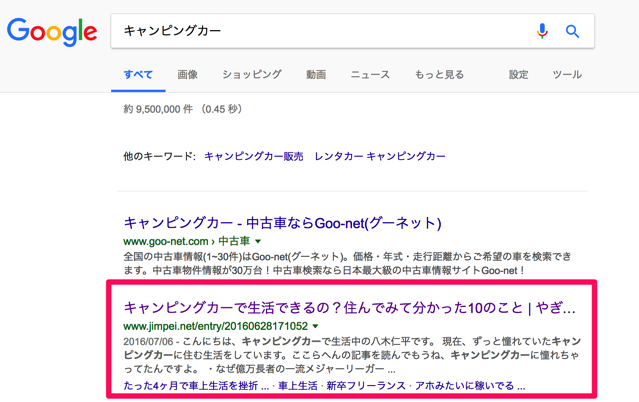Viewport: 639px width, 402px height.
Task: Open the ニュース tab
Action: tap(370, 75)
